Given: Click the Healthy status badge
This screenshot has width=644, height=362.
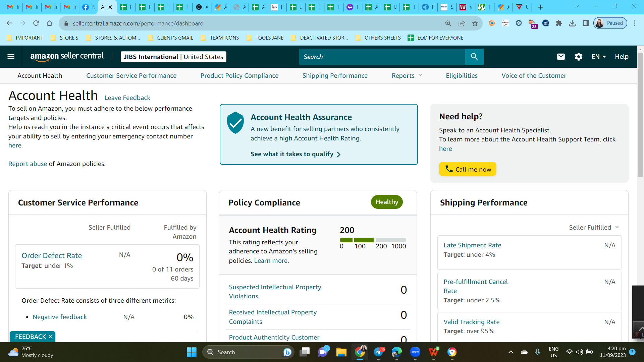Looking at the screenshot, I should tap(387, 202).
